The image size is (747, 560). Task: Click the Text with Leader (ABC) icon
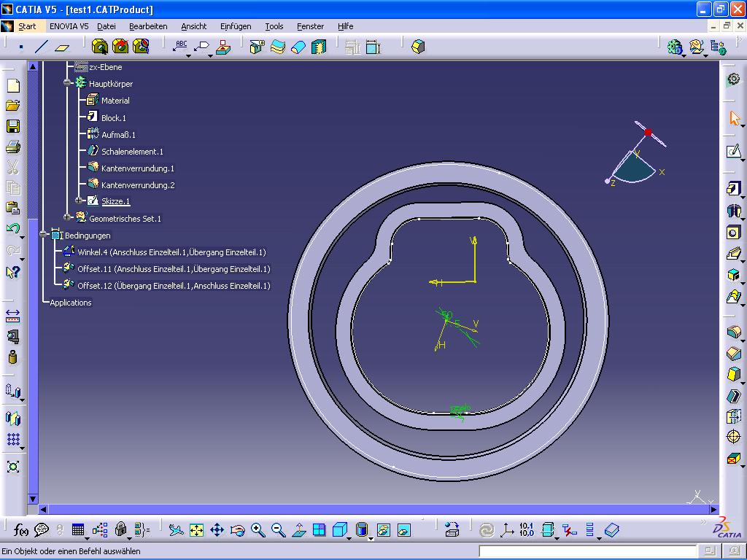point(180,47)
